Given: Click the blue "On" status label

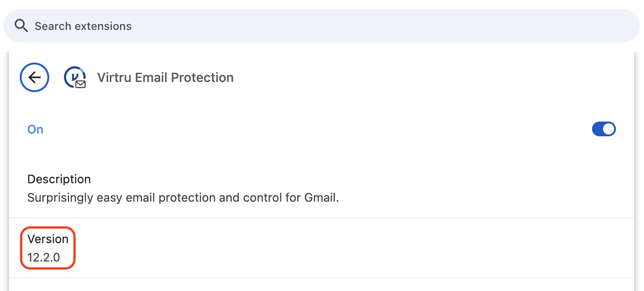Looking at the screenshot, I should pyautogui.click(x=35, y=129).
